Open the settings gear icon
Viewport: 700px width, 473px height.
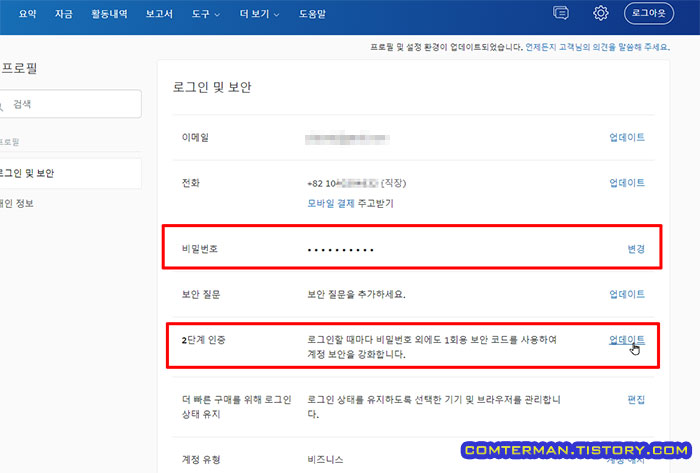[600, 13]
